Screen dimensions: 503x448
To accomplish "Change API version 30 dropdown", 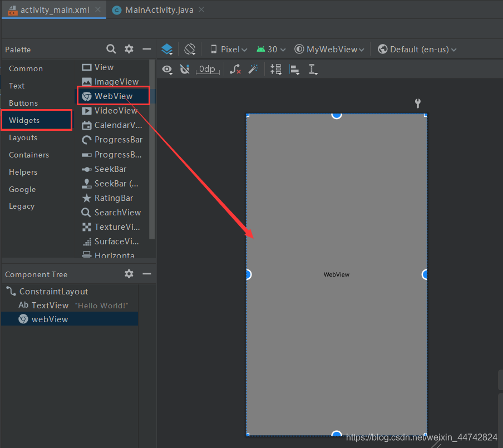I will [x=271, y=50].
